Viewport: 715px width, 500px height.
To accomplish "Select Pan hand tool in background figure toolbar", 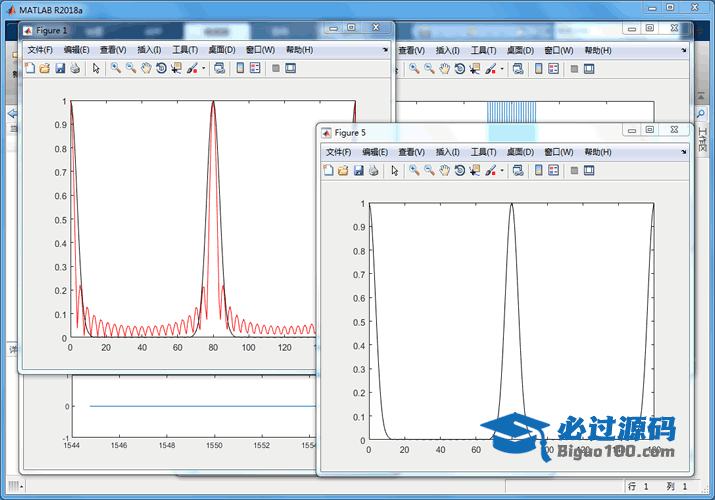I will [x=445, y=69].
